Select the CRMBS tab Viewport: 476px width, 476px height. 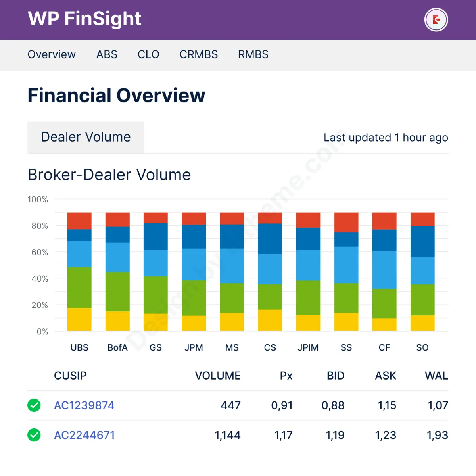click(199, 54)
